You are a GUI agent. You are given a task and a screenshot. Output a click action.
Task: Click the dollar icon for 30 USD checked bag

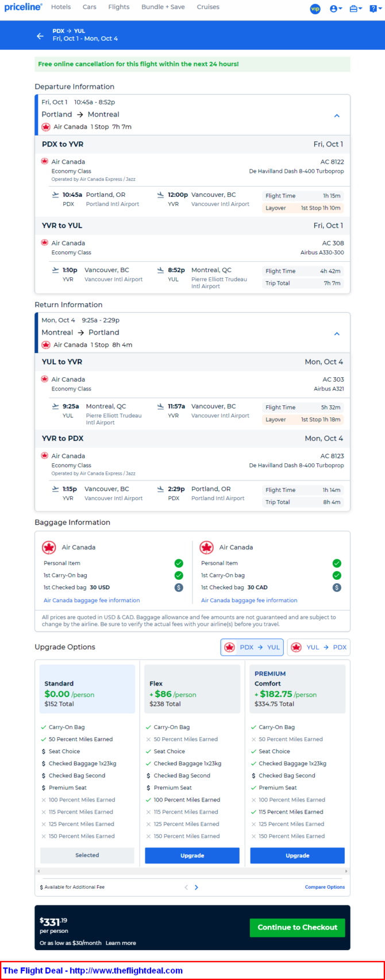[x=179, y=587]
